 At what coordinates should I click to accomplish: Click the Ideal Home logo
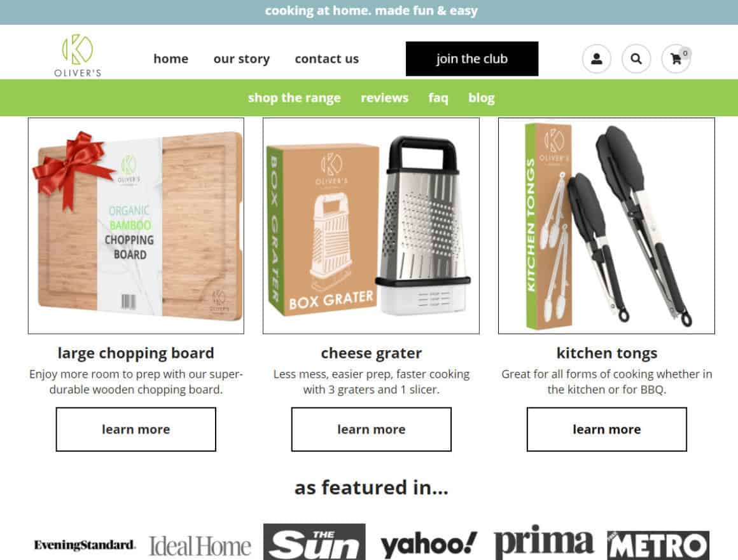pyautogui.click(x=200, y=546)
